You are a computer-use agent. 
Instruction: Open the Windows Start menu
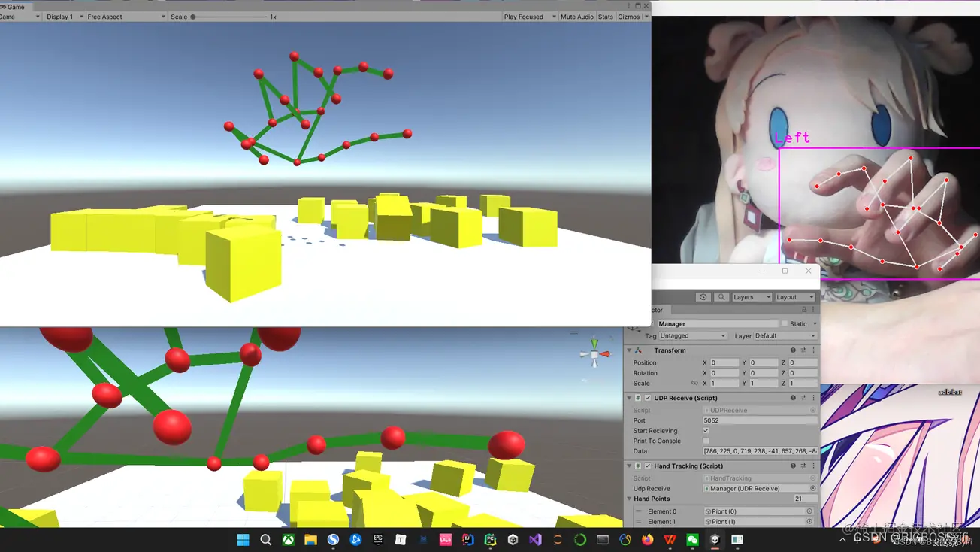pyautogui.click(x=243, y=540)
